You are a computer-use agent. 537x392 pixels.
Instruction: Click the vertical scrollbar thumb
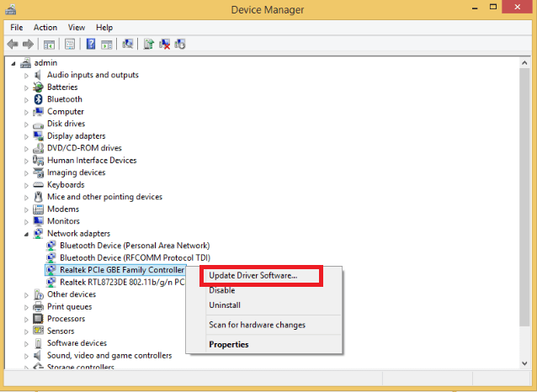tap(524, 197)
